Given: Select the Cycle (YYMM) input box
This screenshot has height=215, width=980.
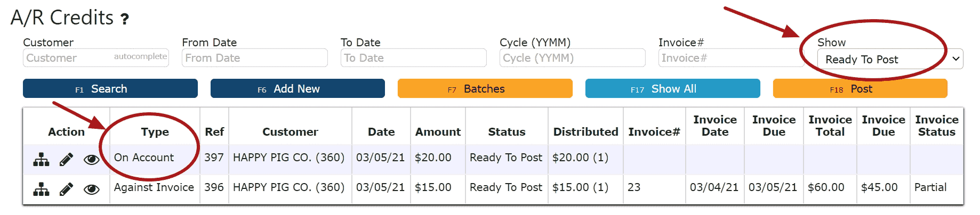Looking at the screenshot, I should point(573,58).
